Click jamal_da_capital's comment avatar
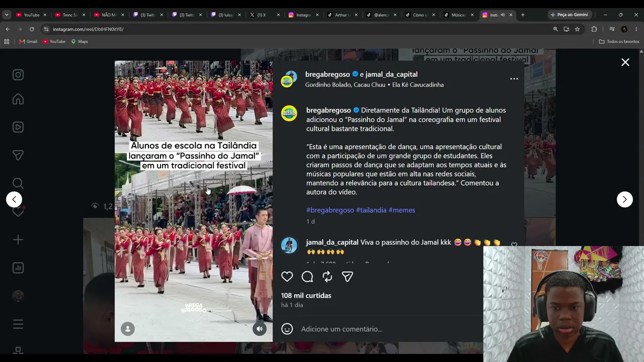Image resolution: width=644 pixels, height=362 pixels. click(289, 245)
